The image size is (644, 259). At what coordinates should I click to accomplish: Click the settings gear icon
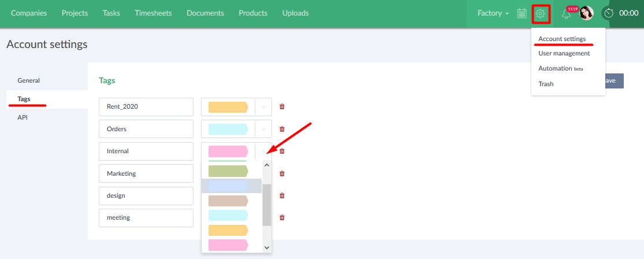pos(541,13)
